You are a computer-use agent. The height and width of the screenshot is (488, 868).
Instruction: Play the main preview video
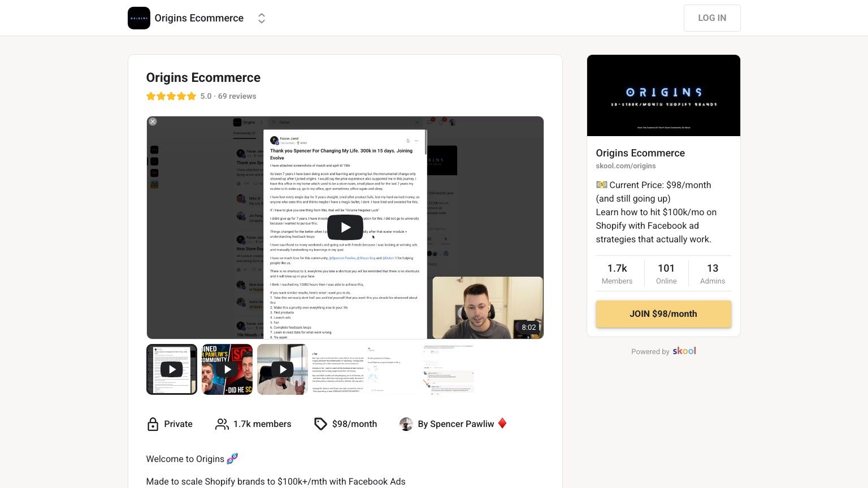pos(345,228)
